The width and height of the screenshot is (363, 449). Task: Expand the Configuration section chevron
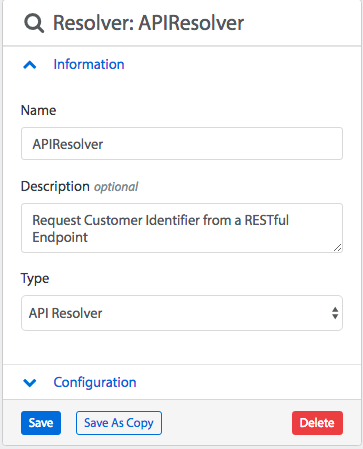click(30, 383)
